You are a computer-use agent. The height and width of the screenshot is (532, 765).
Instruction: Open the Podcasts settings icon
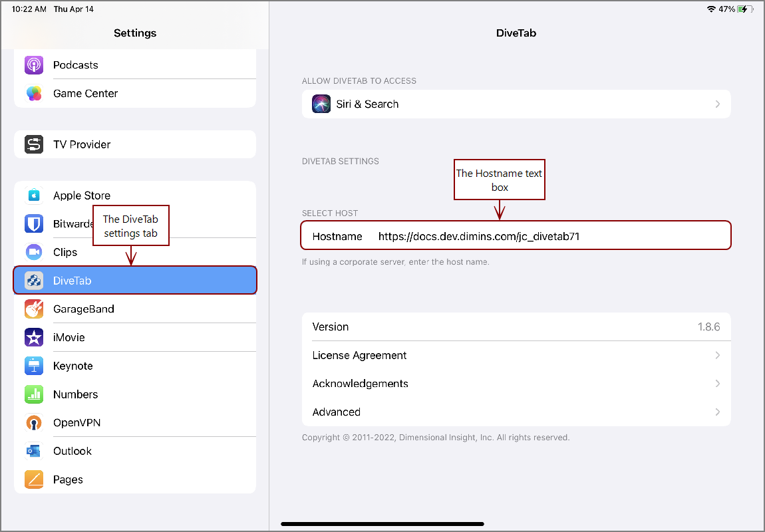point(34,65)
